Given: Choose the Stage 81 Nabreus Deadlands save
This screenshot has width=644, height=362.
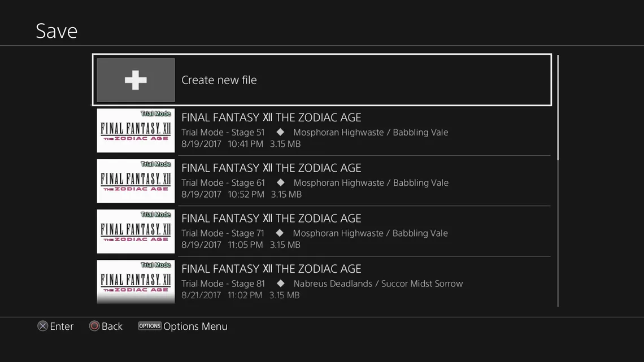Looking at the screenshot, I should click(x=321, y=282).
